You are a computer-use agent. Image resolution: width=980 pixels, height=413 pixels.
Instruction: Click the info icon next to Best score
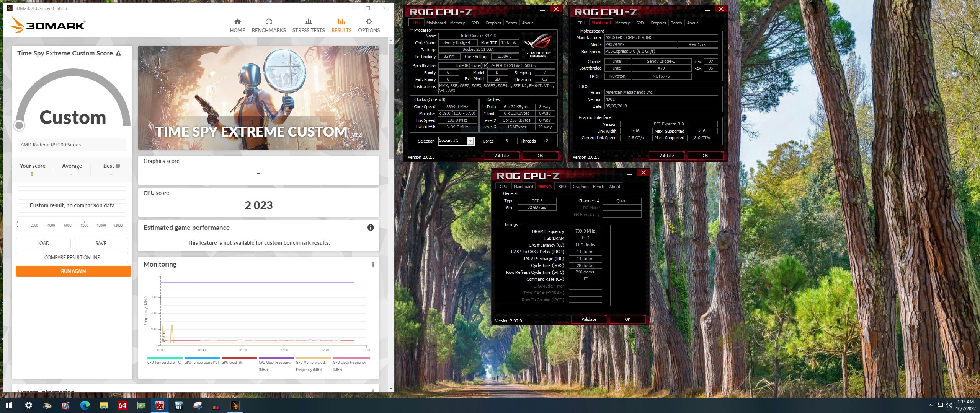point(118,166)
